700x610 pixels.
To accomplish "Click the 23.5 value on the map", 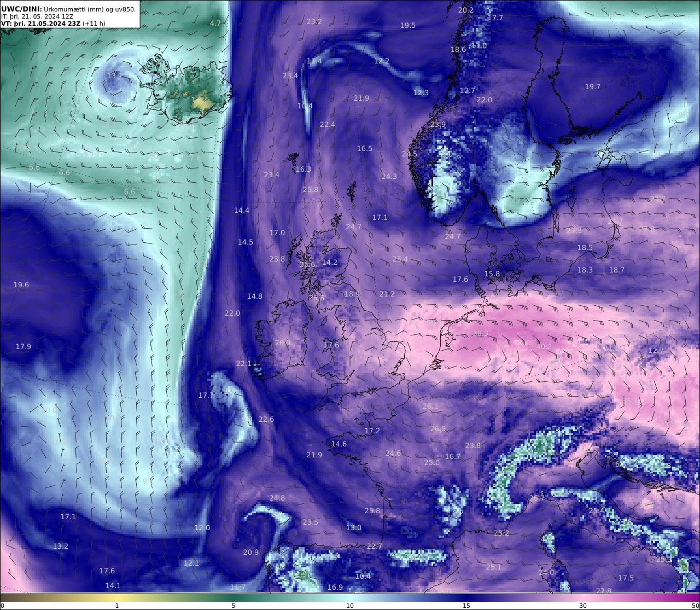I will point(311,522).
